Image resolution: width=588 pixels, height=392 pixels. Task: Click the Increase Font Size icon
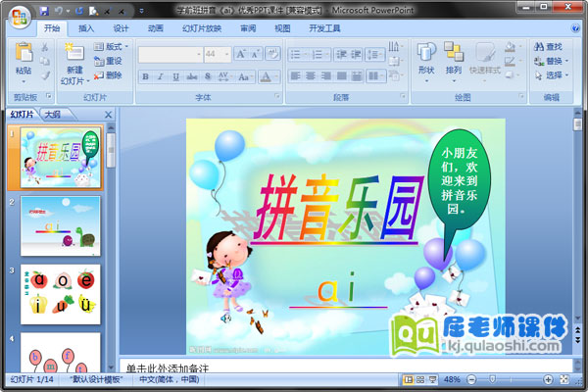click(x=240, y=55)
